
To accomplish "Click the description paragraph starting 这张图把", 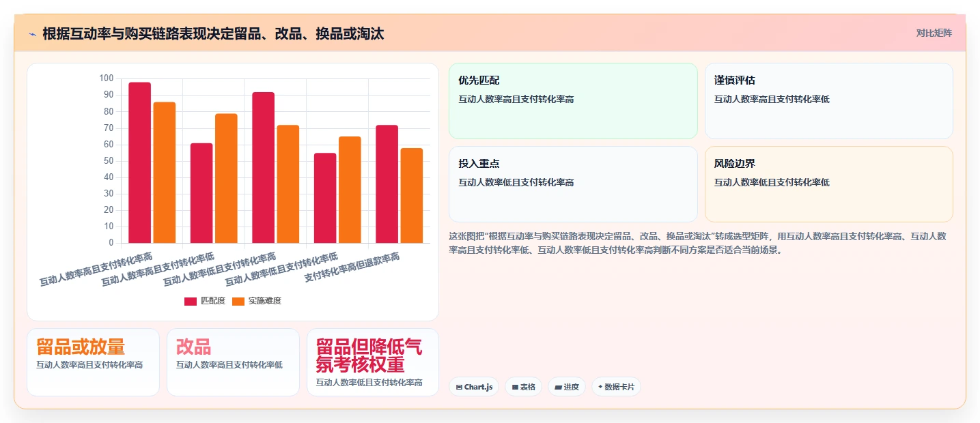I will (x=698, y=243).
